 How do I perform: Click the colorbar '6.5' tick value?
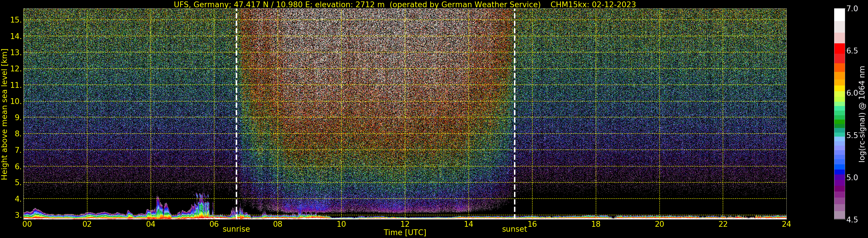[x=852, y=51]
